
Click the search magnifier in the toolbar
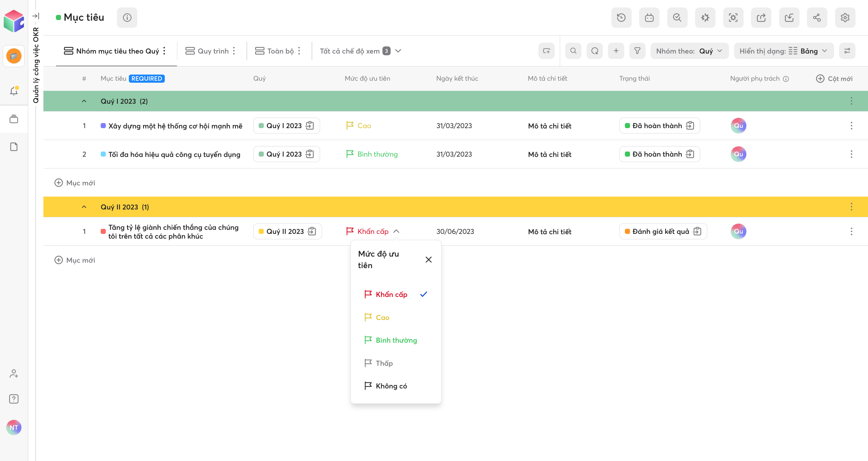pos(573,51)
